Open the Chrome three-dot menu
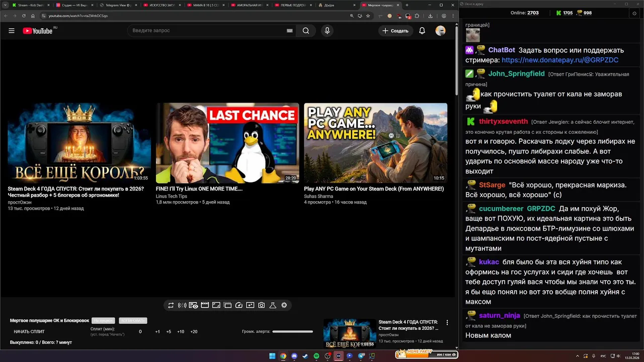 [452, 16]
